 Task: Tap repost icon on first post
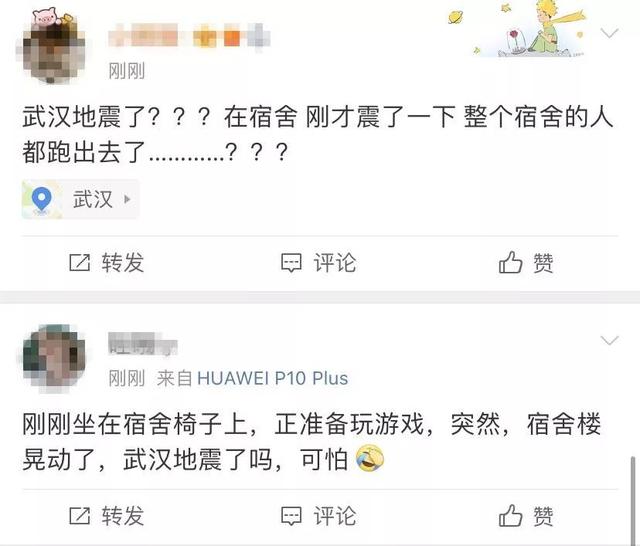[80, 262]
